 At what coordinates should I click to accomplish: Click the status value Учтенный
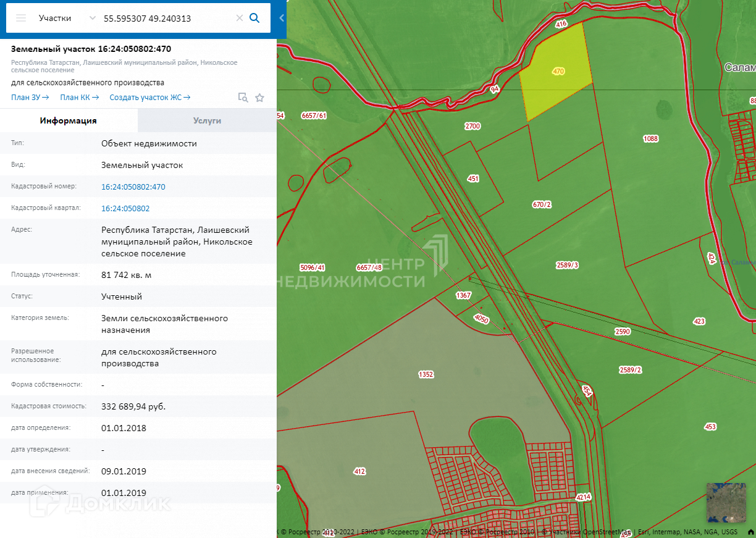(x=122, y=296)
